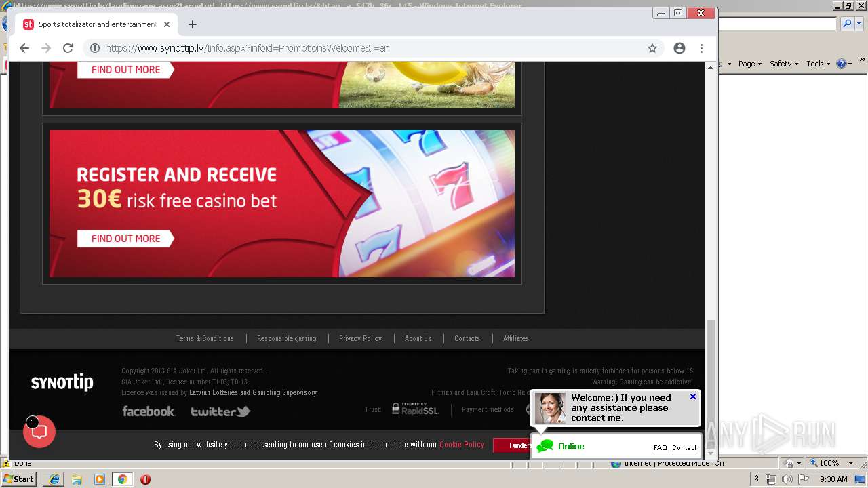Click Find Out More on the top banner
This screenshot has height=488, width=868.
(x=125, y=70)
